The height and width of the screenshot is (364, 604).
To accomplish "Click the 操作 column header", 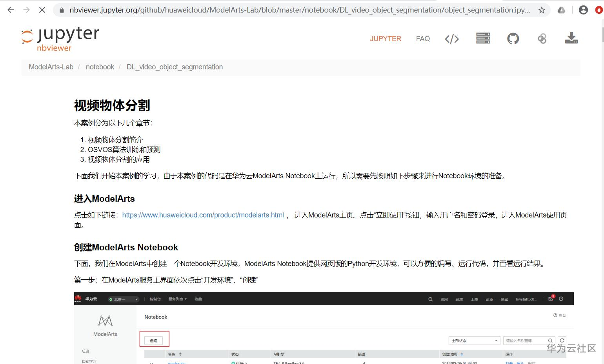I will tap(509, 354).
